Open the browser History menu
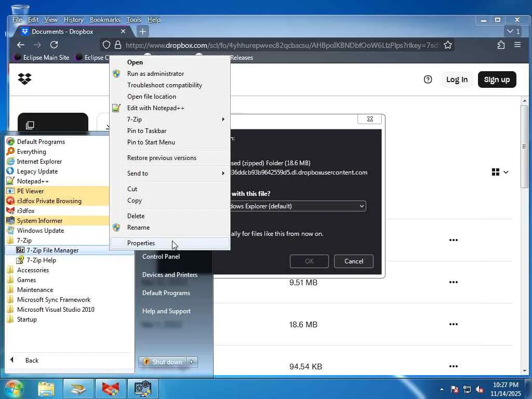The width and height of the screenshot is (532, 399). click(x=74, y=20)
